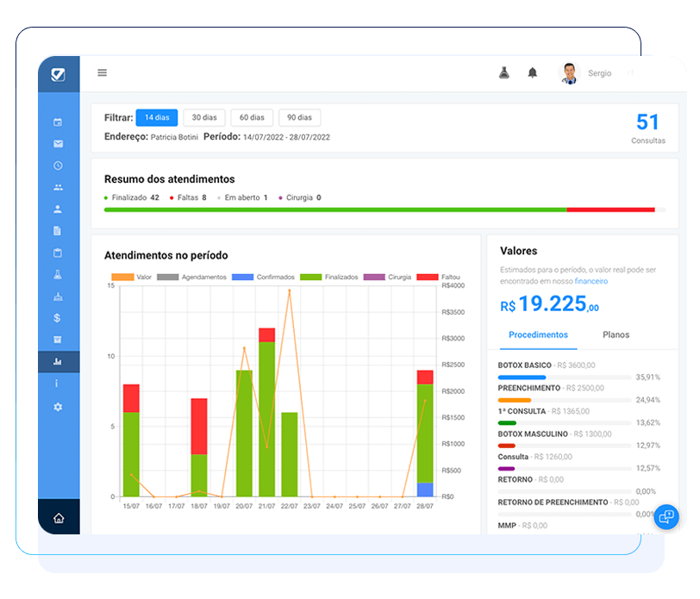This screenshot has height=599, width=700.
Task: Expand the sidebar with the hamburger menu
Action: 103,73
